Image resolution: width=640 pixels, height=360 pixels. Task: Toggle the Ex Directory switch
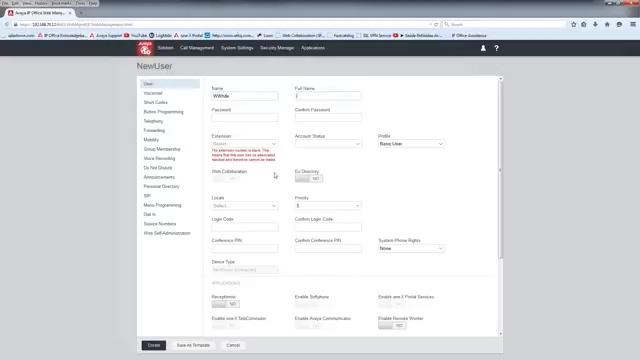click(309, 179)
